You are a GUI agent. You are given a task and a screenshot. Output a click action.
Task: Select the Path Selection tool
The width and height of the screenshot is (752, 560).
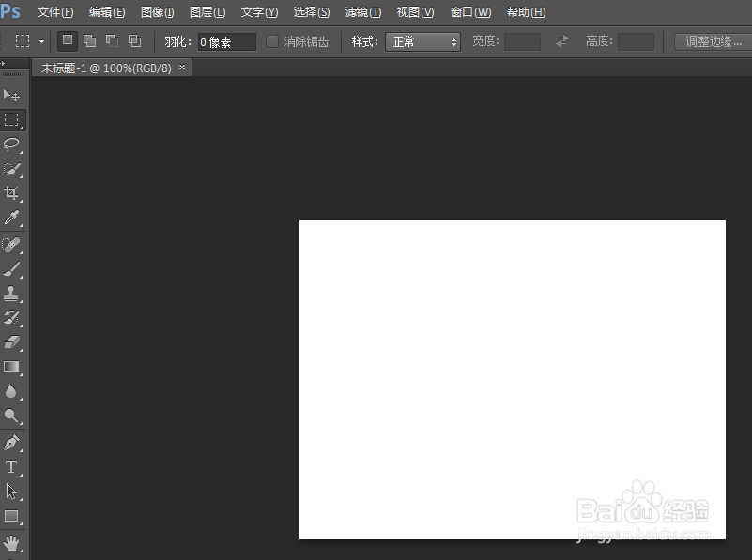(11, 492)
